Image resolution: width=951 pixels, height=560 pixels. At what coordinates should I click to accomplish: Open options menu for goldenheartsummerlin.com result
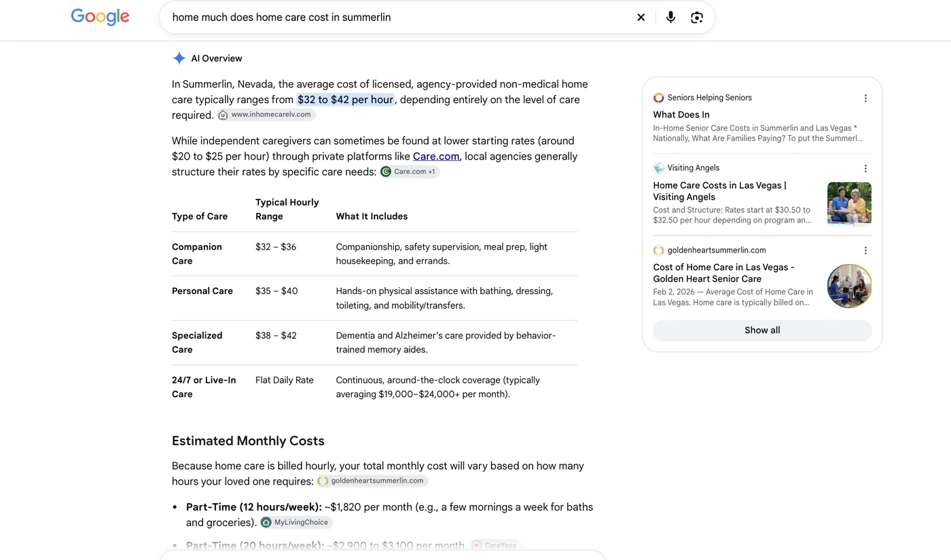pos(865,250)
